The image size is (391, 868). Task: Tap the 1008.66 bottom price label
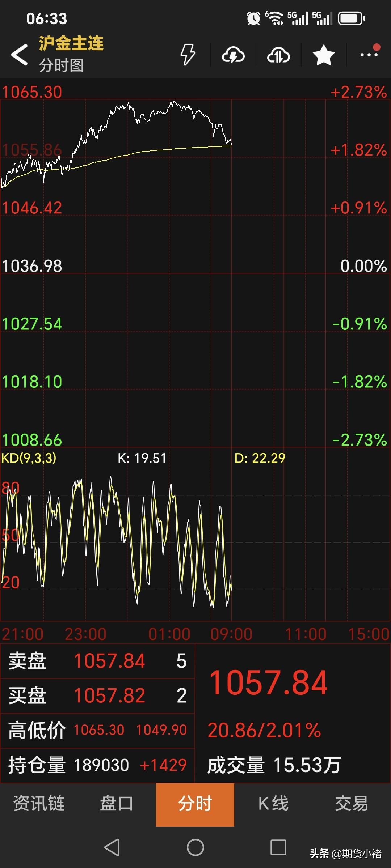tap(32, 440)
